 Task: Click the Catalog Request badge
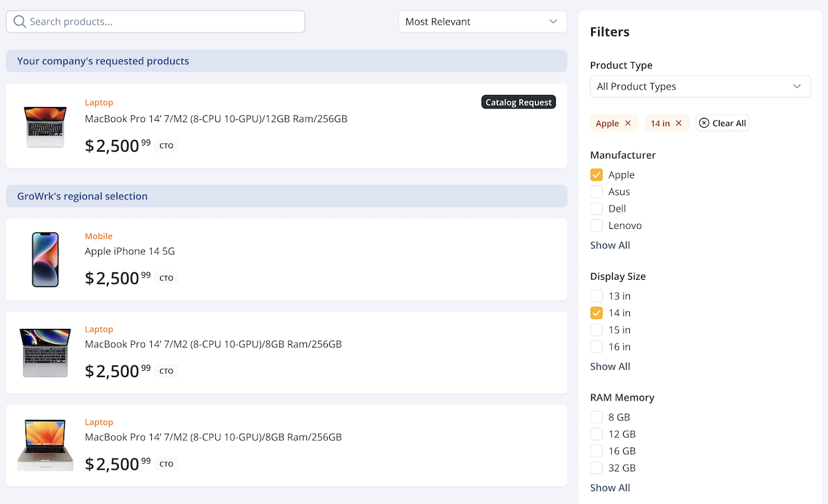click(518, 103)
